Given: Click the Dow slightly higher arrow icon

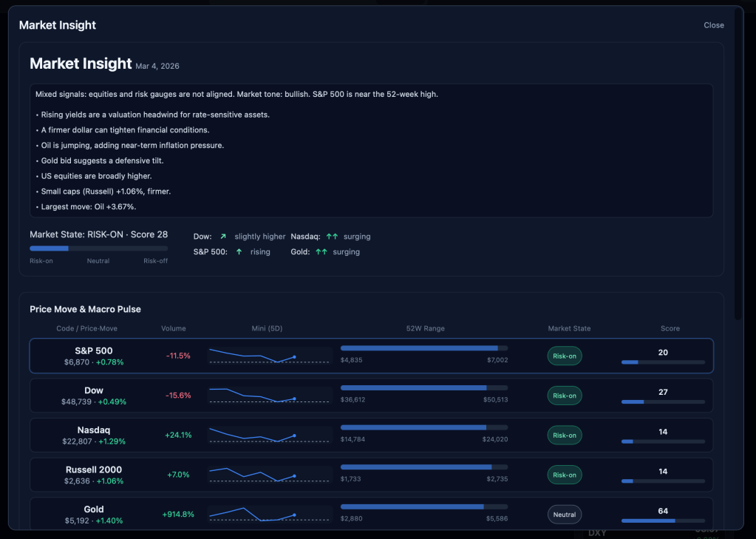Looking at the screenshot, I should click(x=223, y=237).
